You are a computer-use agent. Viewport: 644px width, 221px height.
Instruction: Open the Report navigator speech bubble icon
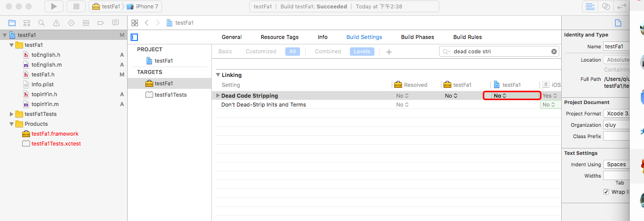click(x=116, y=23)
